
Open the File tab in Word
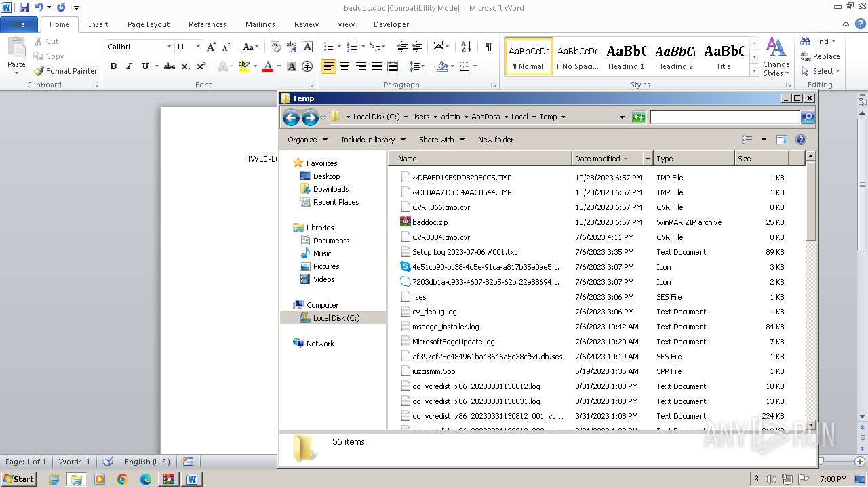tap(19, 24)
